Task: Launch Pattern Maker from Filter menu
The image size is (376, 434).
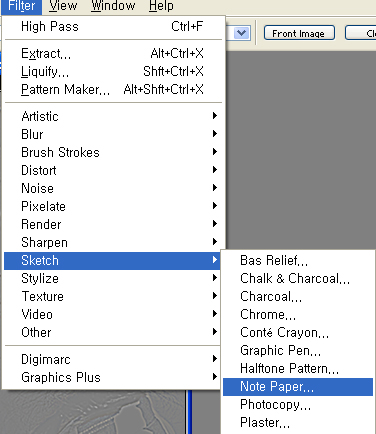Action: (112, 89)
